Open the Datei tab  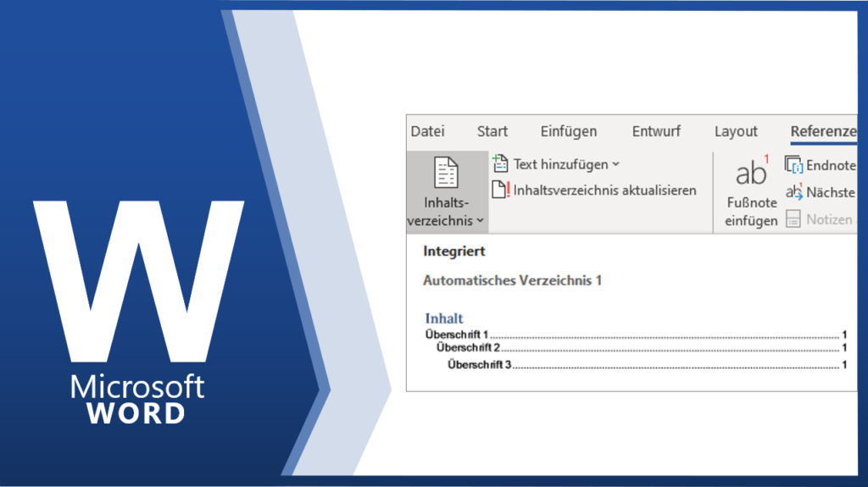[x=427, y=131]
